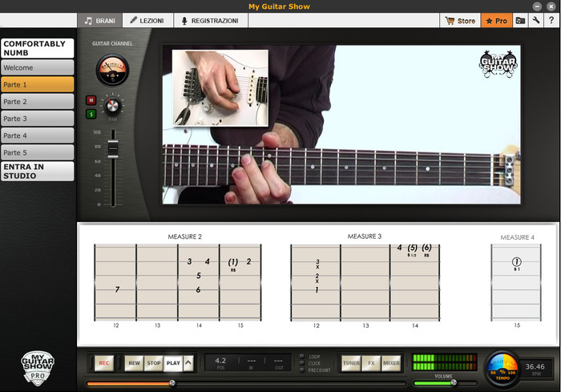
Task: Click the PLAY button
Action: (x=174, y=363)
